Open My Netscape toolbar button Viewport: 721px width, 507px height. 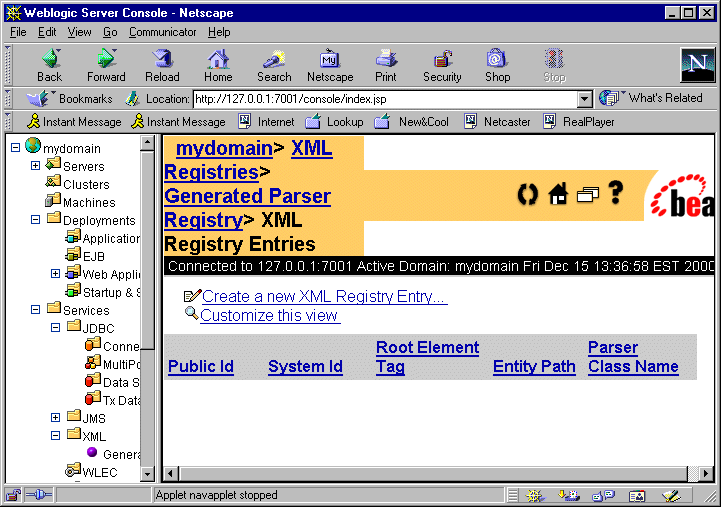click(x=330, y=65)
